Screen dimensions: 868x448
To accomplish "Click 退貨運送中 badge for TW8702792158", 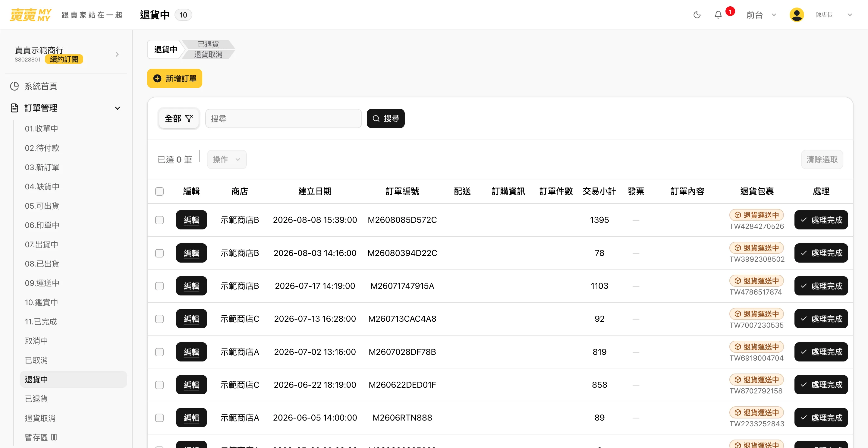I will tap(756, 380).
